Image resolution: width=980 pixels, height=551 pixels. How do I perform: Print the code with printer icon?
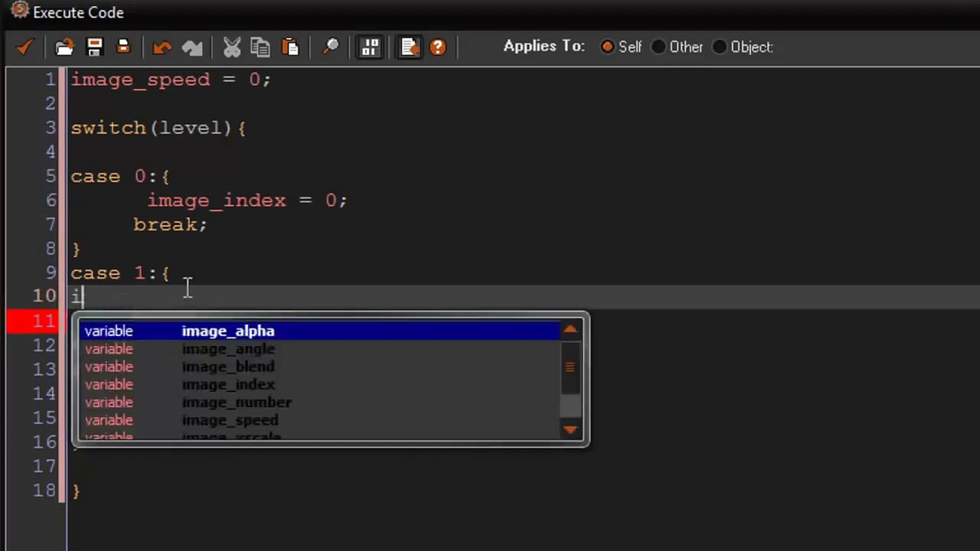tap(123, 47)
